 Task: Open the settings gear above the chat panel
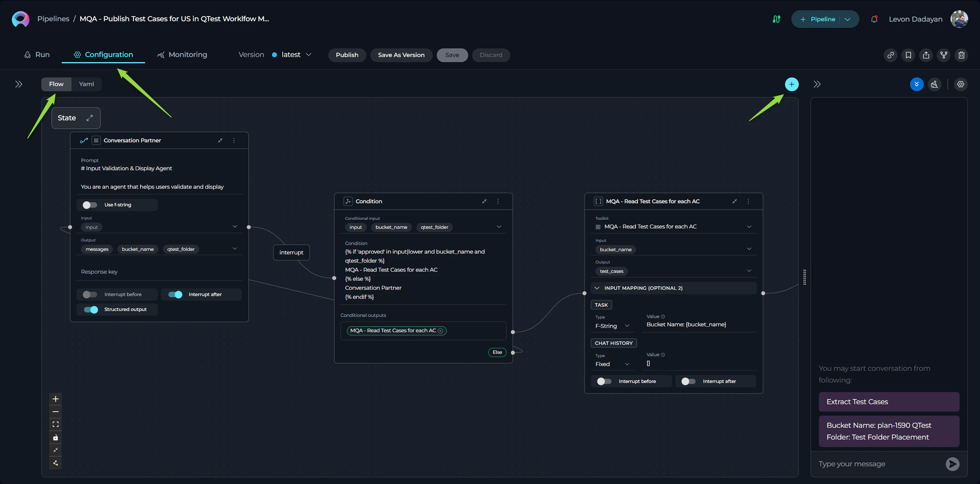click(961, 84)
